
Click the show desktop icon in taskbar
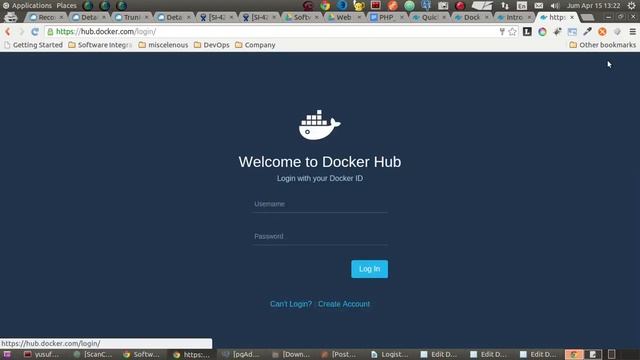tap(7, 354)
